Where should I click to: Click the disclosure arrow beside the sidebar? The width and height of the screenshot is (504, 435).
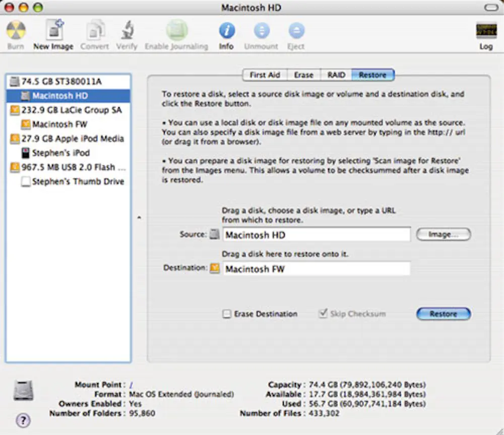click(139, 217)
